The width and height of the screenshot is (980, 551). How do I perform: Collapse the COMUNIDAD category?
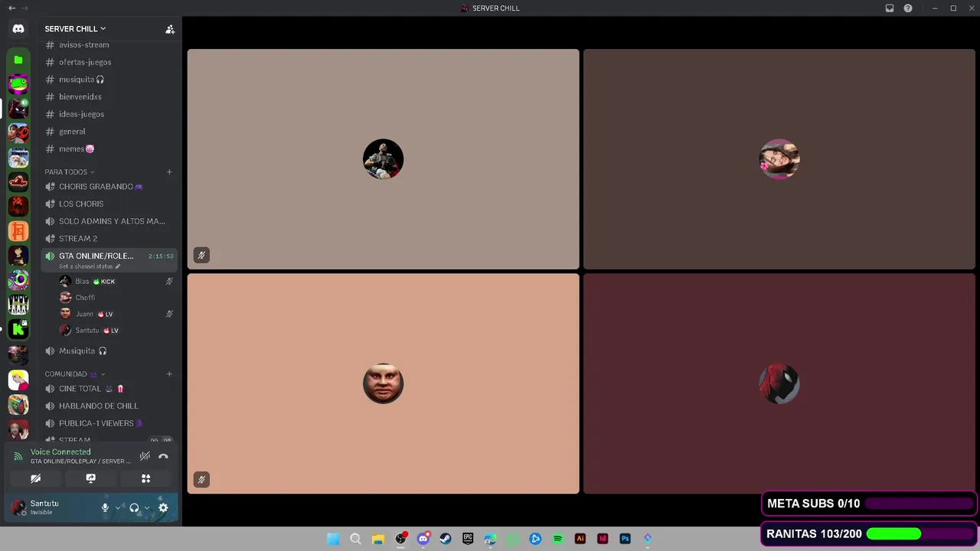tap(75, 374)
